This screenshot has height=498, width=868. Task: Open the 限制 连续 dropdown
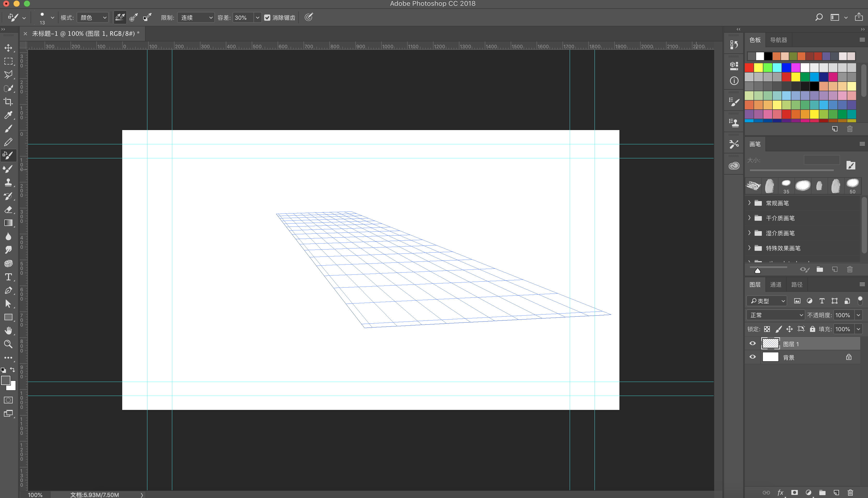tap(196, 17)
